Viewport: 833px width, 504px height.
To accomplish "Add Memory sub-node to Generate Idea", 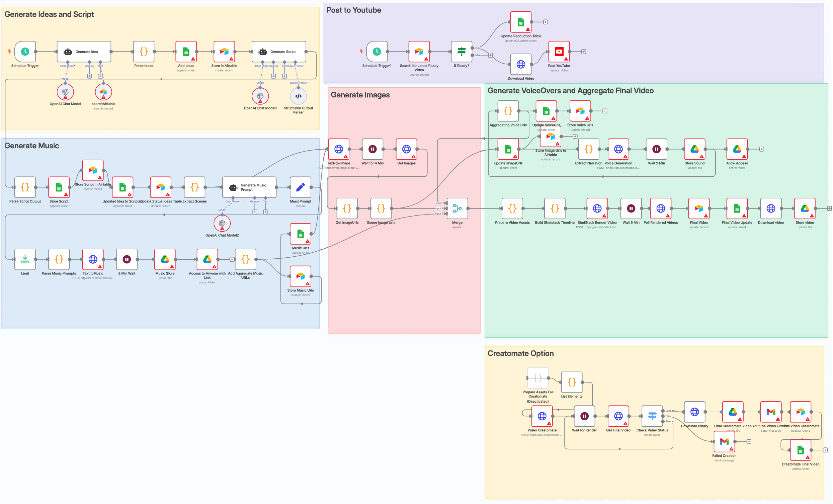I will click(89, 76).
